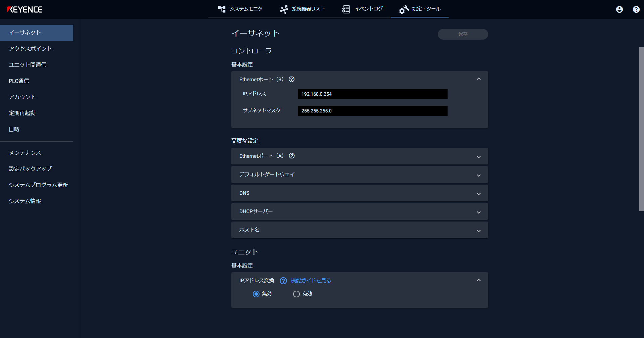
Task: Collapse the Ethernetポート（B）panel
Action: click(x=479, y=79)
